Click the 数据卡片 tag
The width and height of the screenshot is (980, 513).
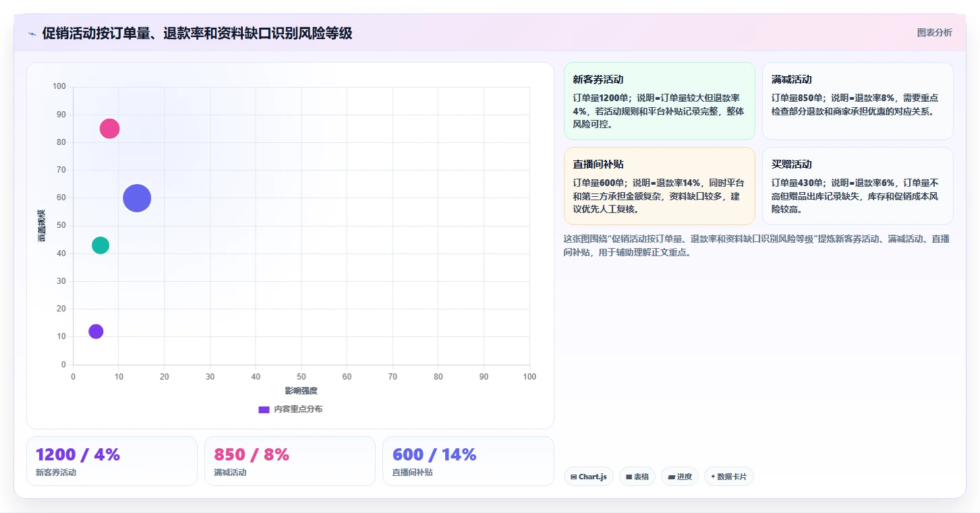point(729,477)
